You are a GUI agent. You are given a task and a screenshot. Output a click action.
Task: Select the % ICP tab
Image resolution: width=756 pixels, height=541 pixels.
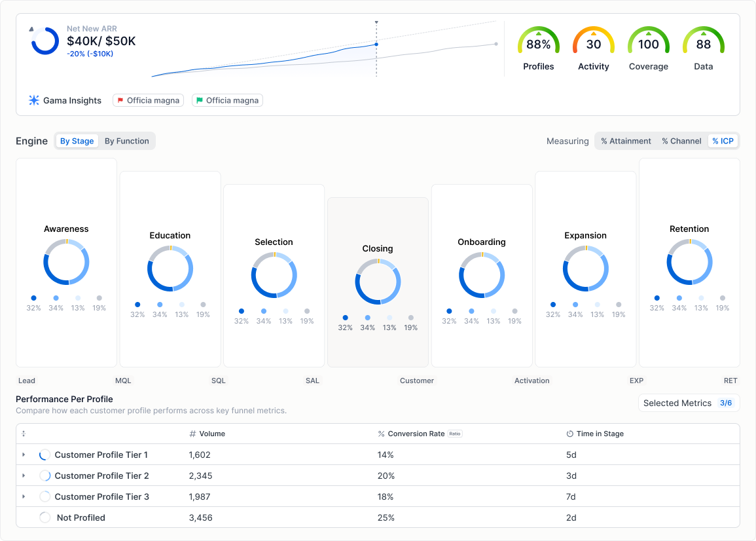click(723, 141)
